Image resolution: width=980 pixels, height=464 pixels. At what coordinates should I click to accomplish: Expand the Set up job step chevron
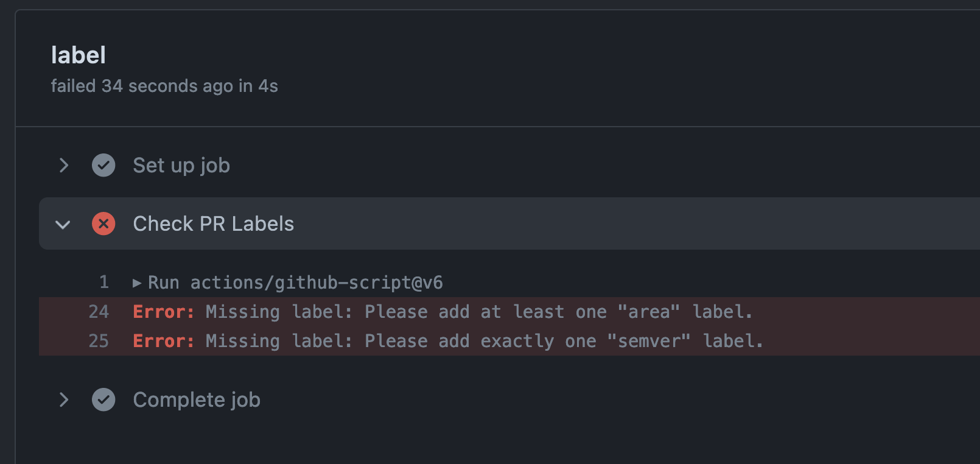pos(63,165)
